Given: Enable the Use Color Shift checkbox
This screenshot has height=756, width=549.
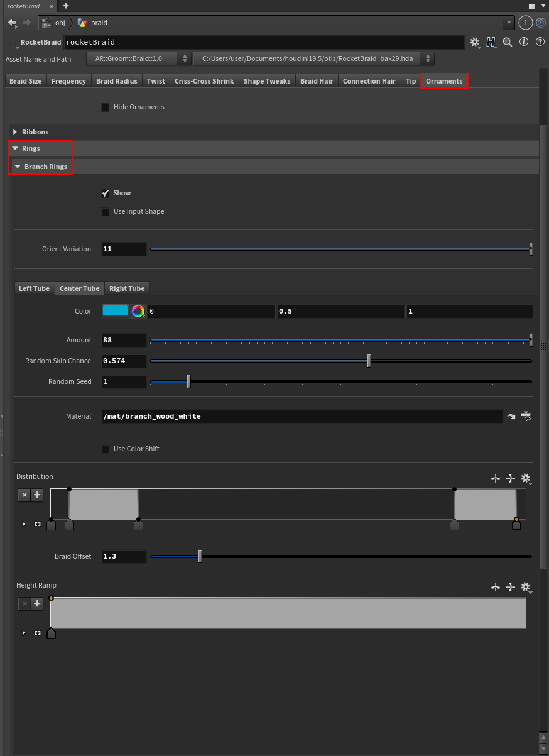Looking at the screenshot, I should [105, 449].
